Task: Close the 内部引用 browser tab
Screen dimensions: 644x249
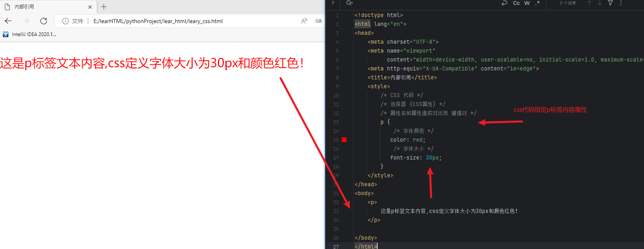Action: click(x=90, y=7)
